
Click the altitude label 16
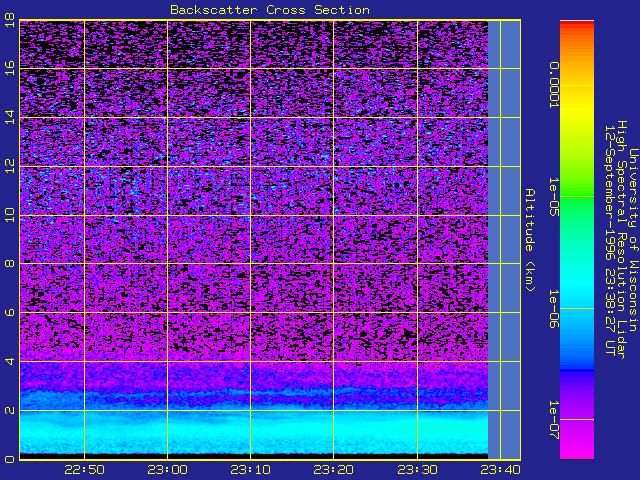click(10, 68)
